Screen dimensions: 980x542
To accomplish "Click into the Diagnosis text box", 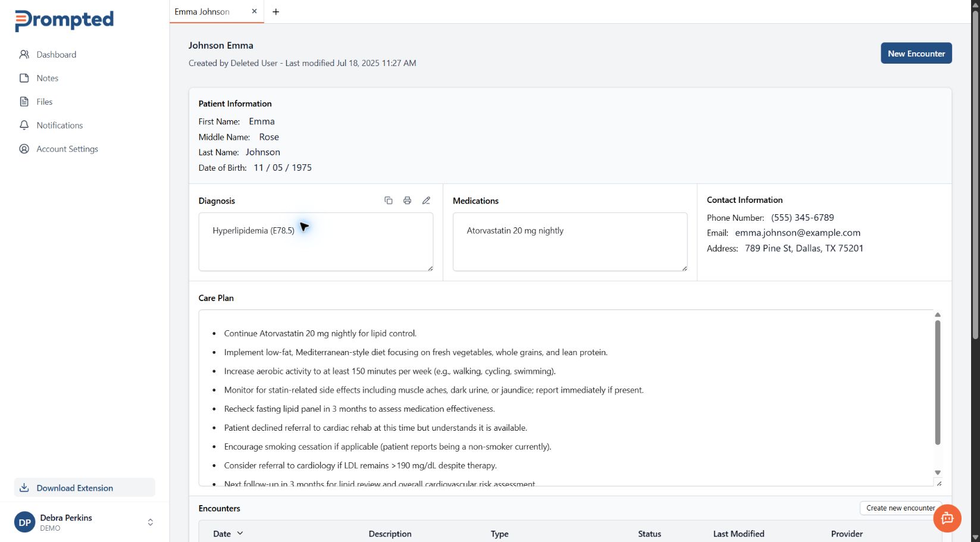I will [x=316, y=242].
